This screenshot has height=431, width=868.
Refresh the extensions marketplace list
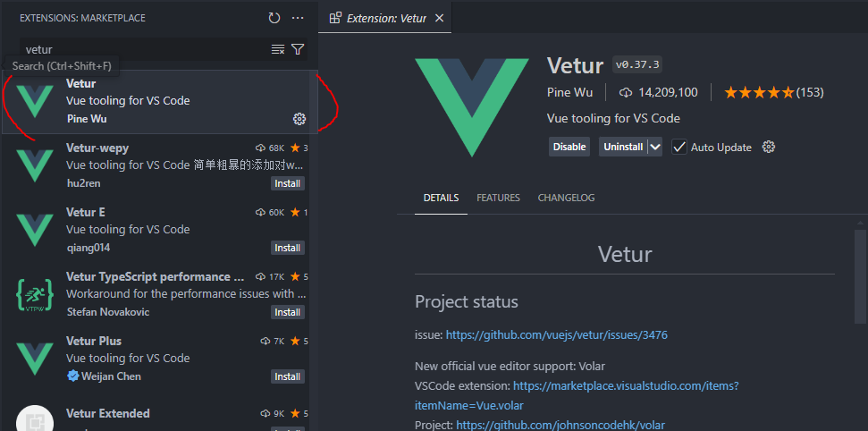pos(274,18)
